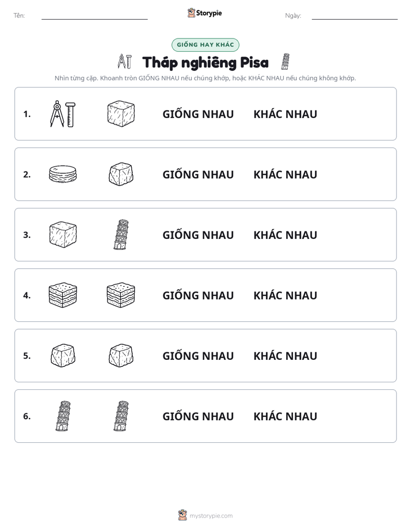Click the stone cube icon in row 1
The width and height of the screenshot is (411, 532).
point(121,113)
